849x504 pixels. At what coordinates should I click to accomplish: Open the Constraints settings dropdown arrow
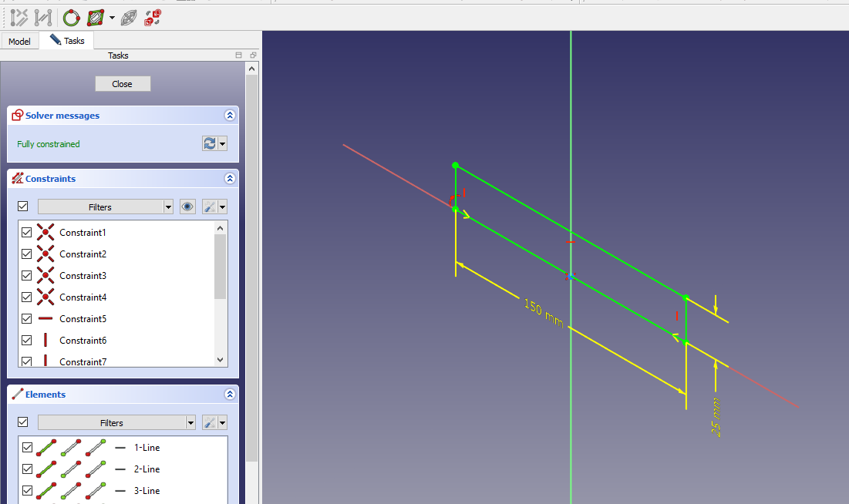[222, 207]
